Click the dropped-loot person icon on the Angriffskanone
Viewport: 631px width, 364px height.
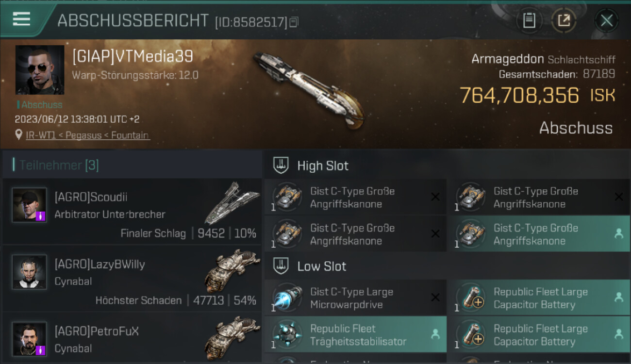[619, 234]
